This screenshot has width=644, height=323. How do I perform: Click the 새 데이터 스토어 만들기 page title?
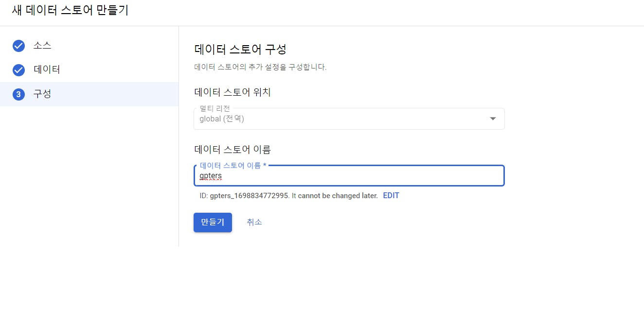point(70,10)
